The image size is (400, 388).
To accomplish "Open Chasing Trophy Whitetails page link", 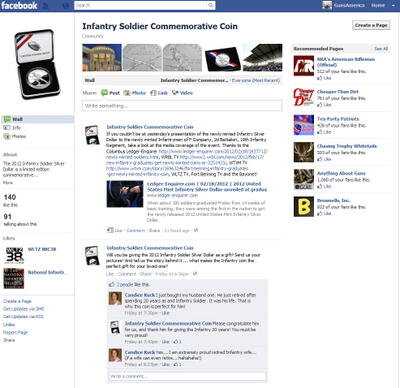I will pos(347,146).
